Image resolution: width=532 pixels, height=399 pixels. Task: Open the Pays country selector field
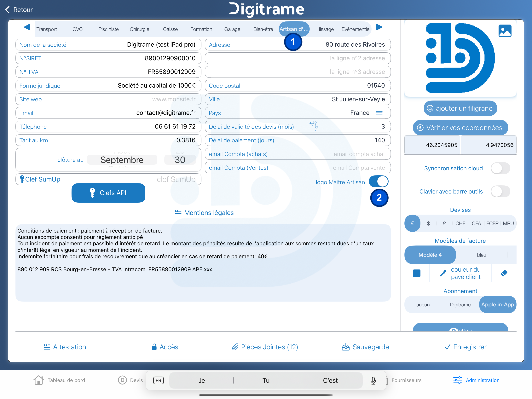pos(298,113)
